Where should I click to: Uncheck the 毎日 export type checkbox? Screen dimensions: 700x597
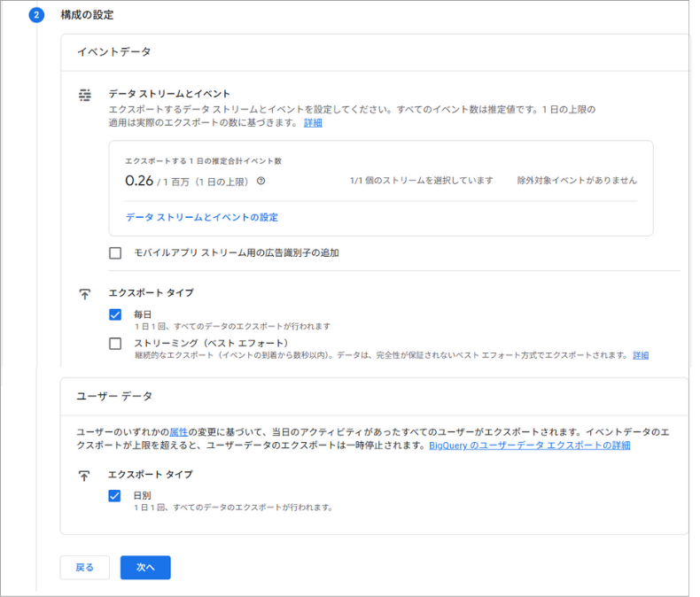115,314
